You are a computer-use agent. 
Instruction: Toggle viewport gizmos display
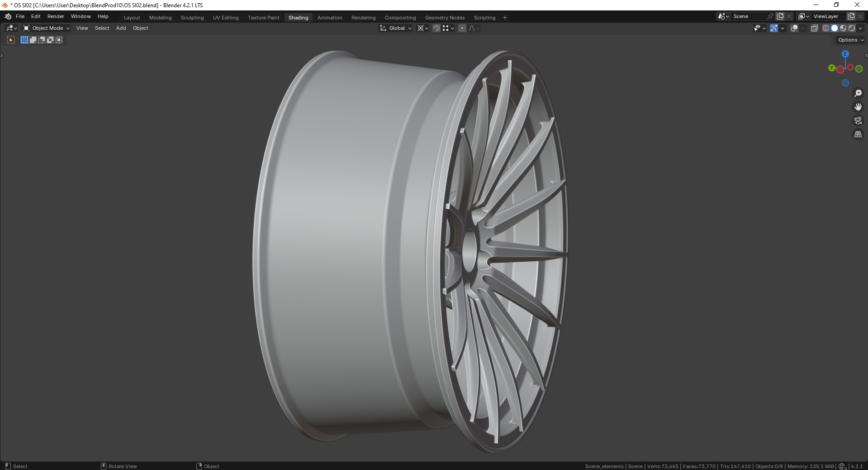tap(774, 28)
